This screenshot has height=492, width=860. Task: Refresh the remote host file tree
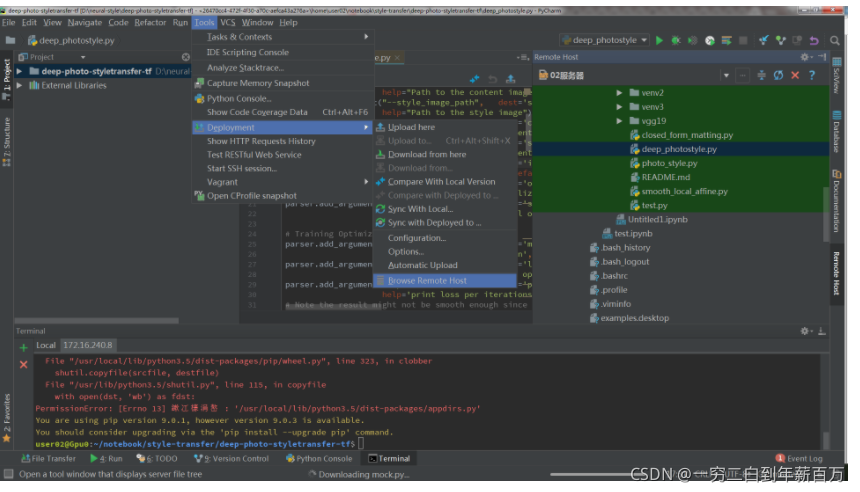[778, 75]
